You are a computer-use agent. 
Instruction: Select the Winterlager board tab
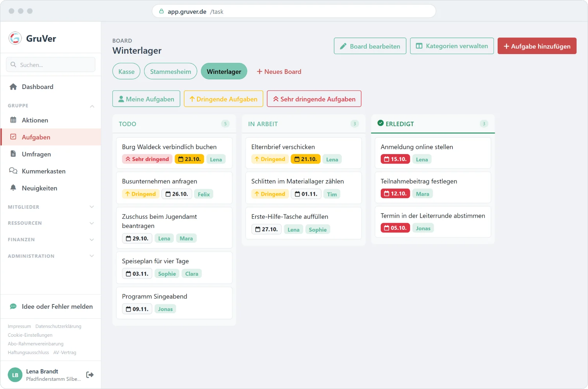224,71
